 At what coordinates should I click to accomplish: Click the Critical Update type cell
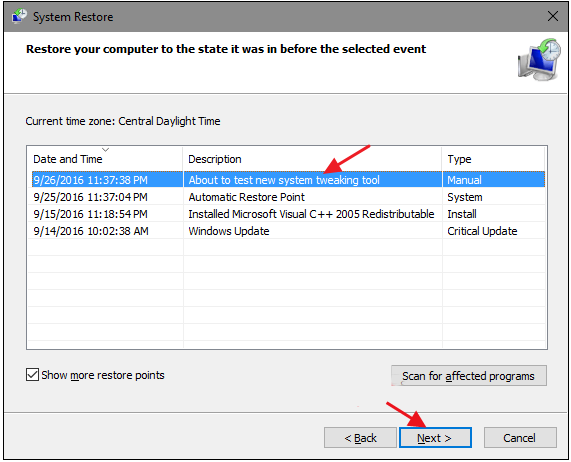482,231
